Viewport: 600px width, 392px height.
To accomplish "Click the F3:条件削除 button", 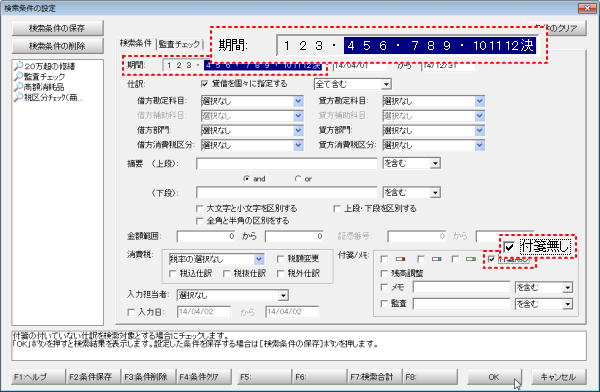I will click(x=148, y=377).
